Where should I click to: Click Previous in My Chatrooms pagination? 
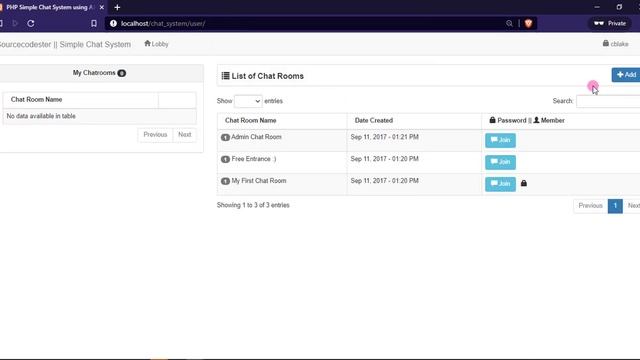(155, 135)
